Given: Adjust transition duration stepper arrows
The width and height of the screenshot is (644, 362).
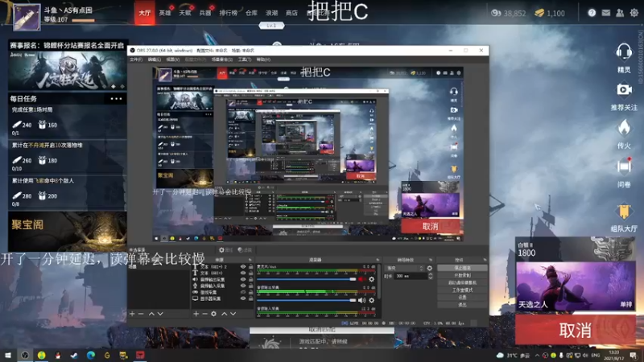Looking at the screenshot, I should coord(430,276).
